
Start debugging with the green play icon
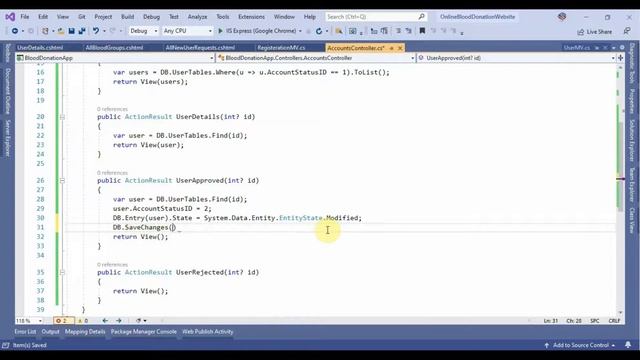(220, 31)
